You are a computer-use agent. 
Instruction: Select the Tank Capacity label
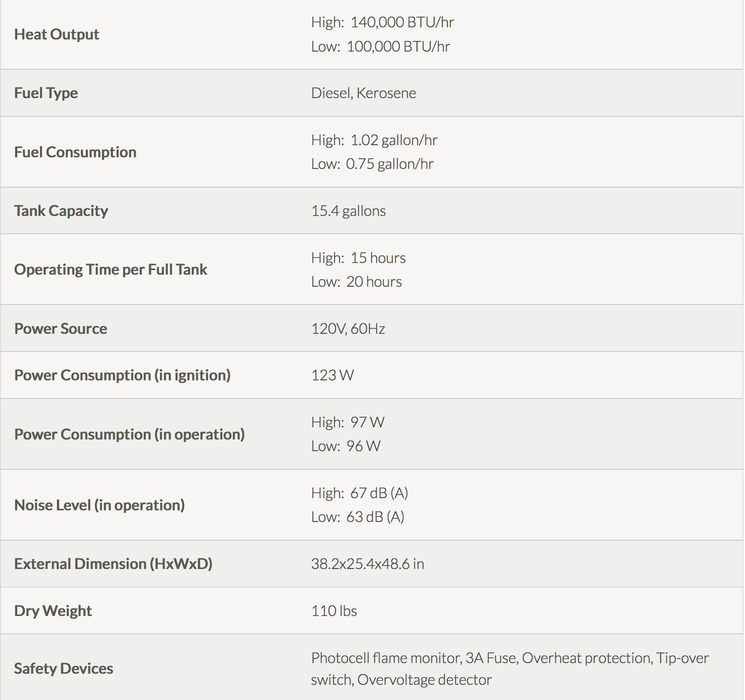point(61,211)
